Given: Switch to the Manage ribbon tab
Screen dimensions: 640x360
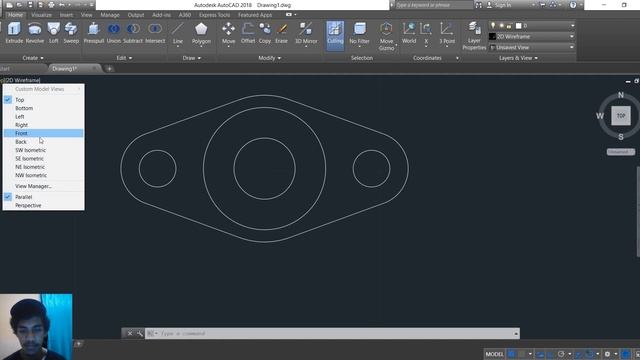Looking at the screenshot, I should click(x=110, y=15).
